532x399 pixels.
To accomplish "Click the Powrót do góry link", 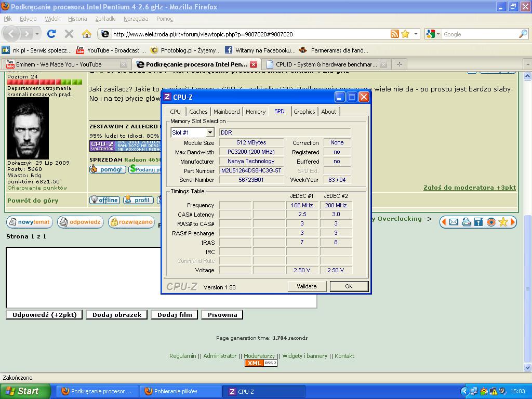I will [x=33, y=201].
